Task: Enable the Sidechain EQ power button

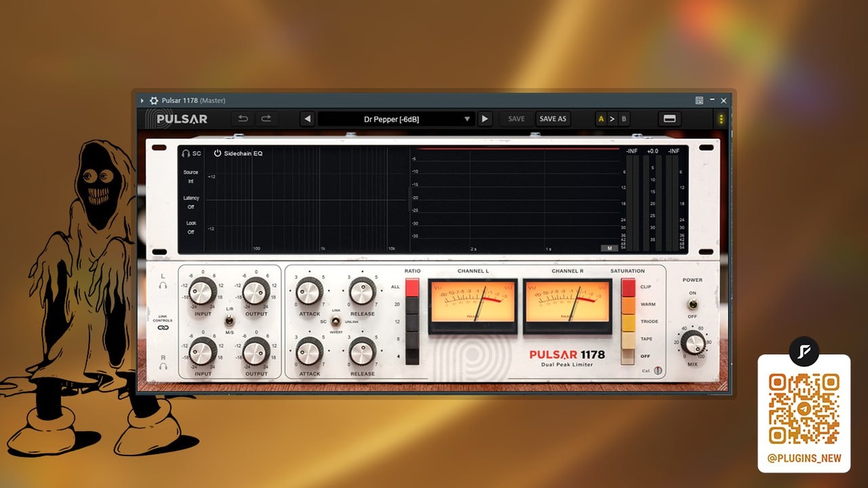Action: (217, 153)
